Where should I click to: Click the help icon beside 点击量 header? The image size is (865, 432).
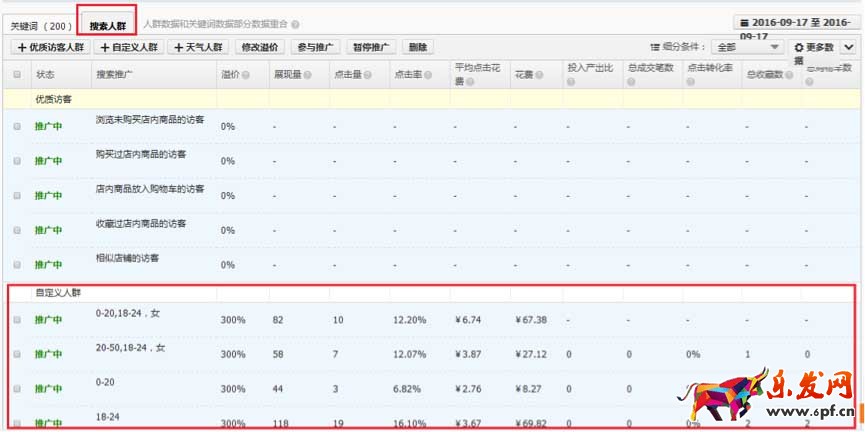[366, 76]
